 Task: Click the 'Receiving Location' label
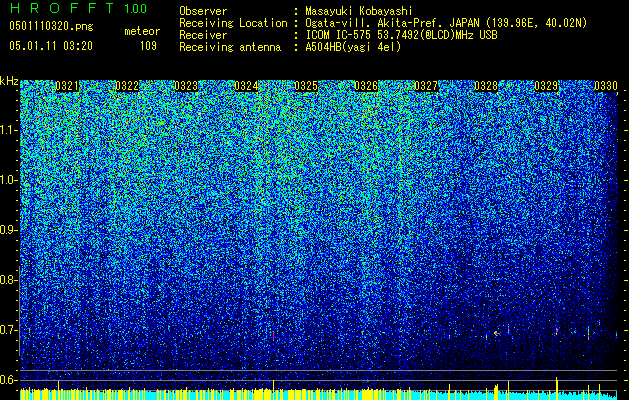click(x=233, y=23)
